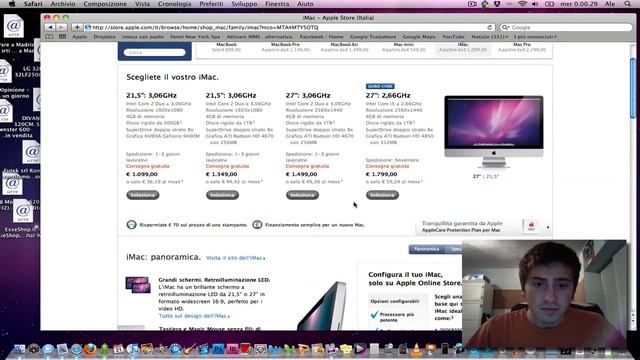Open the Google Traduttore bookmark

pos(373,37)
